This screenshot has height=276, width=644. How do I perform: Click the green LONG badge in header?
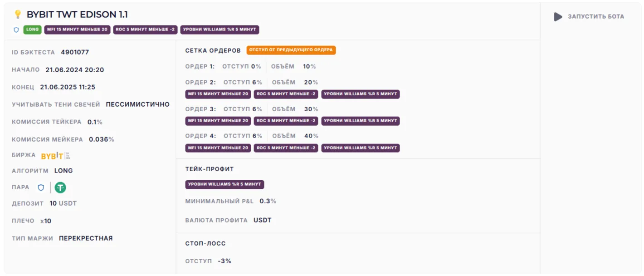(x=32, y=30)
